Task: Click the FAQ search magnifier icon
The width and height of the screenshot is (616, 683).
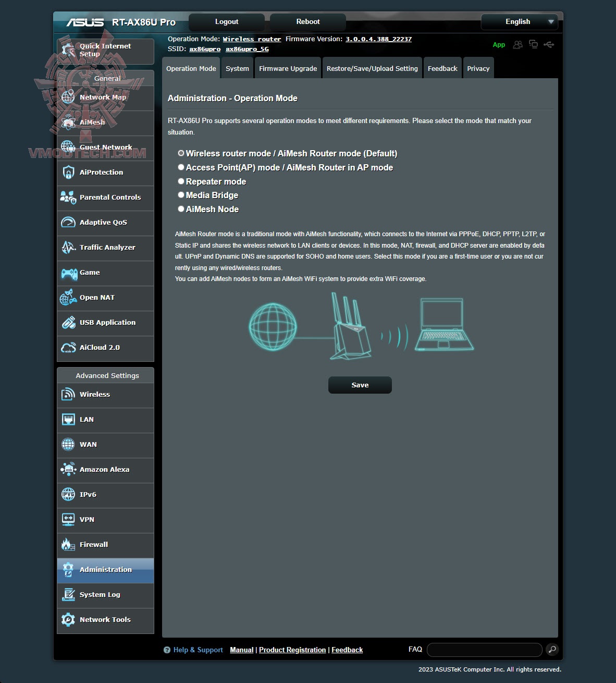Action: tap(552, 650)
